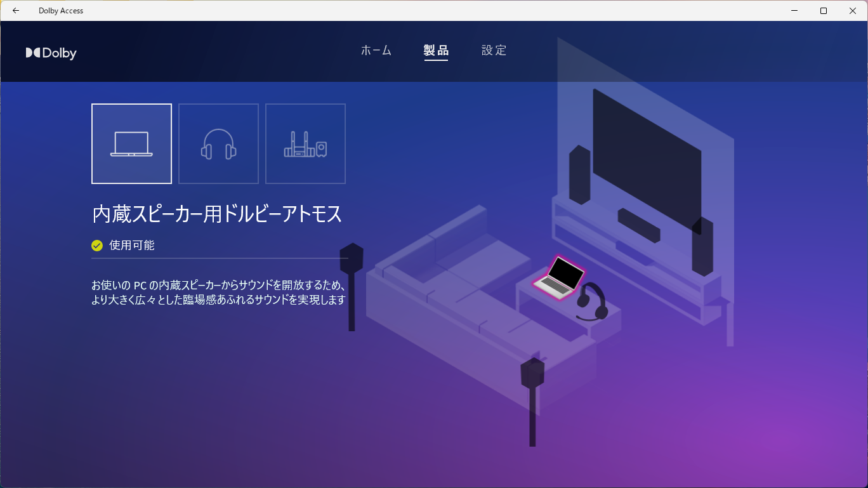Close the Dolby Access window

coord(853,11)
